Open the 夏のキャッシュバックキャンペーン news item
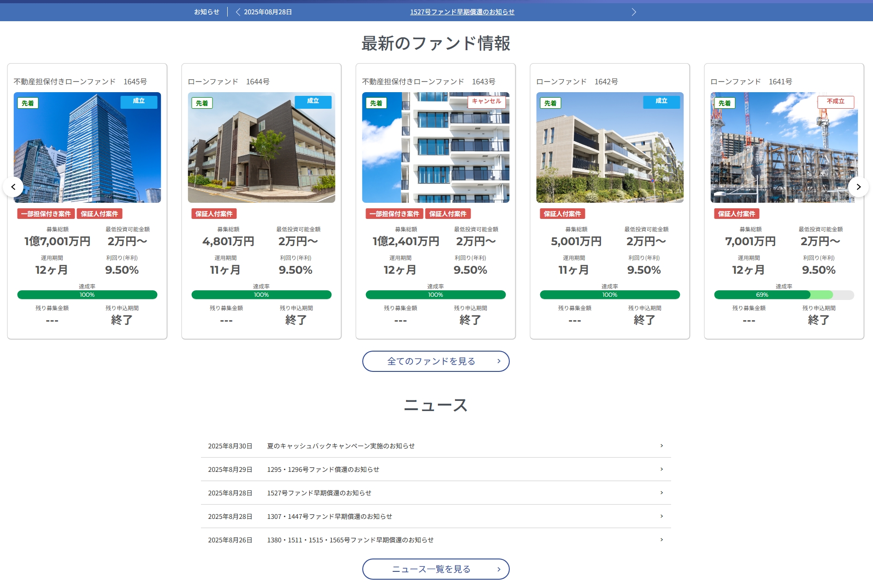 pos(341,446)
